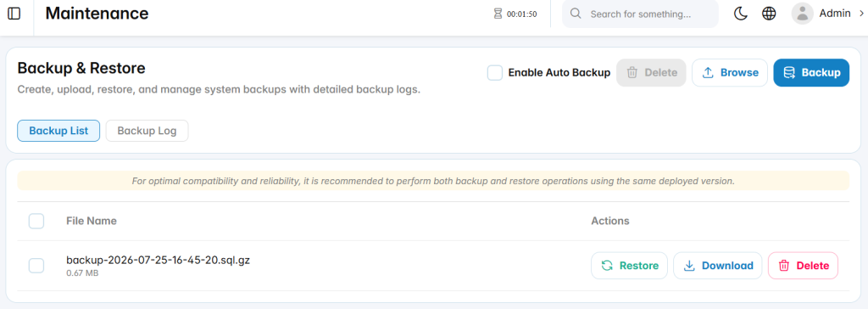Click the Backup & Restore heading
The height and width of the screenshot is (309, 868).
tap(81, 68)
